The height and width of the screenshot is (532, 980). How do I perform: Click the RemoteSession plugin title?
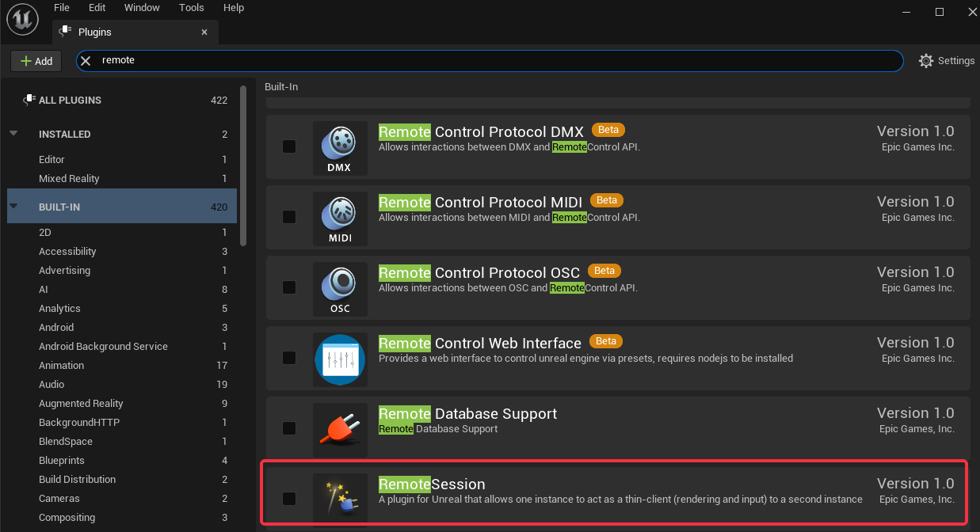(x=432, y=484)
